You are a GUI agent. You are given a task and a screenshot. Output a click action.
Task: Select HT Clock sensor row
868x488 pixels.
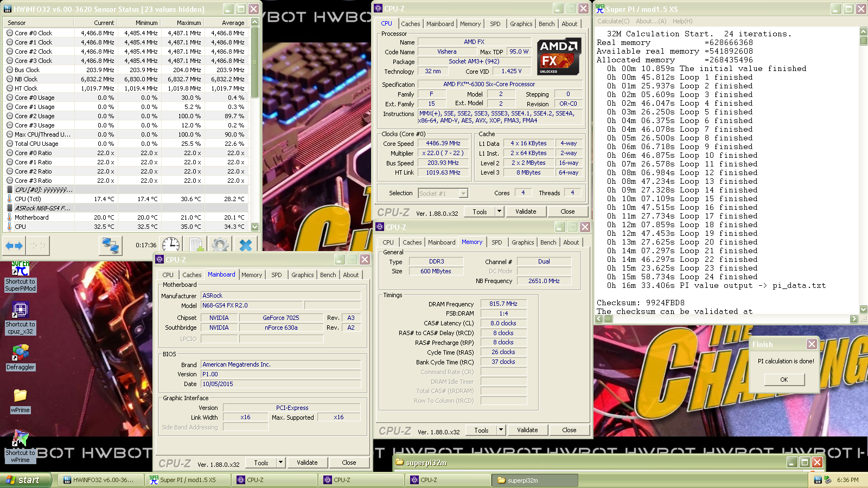tap(126, 88)
